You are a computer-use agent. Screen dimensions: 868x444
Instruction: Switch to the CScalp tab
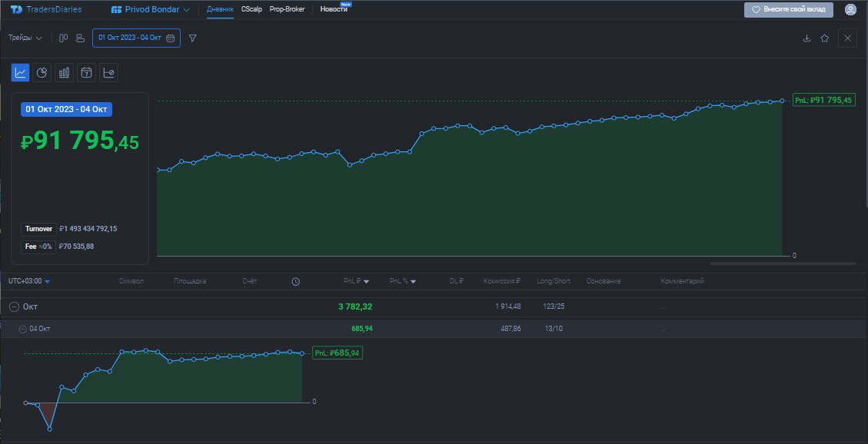[x=250, y=9]
